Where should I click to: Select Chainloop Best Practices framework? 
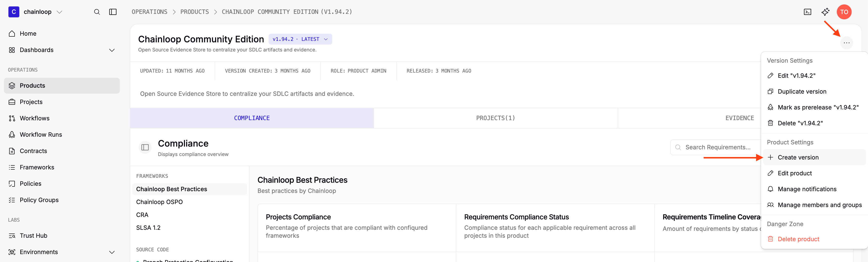point(189,189)
